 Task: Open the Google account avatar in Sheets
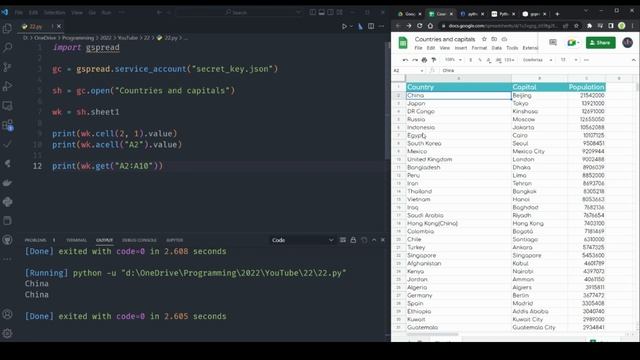[x=627, y=42]
